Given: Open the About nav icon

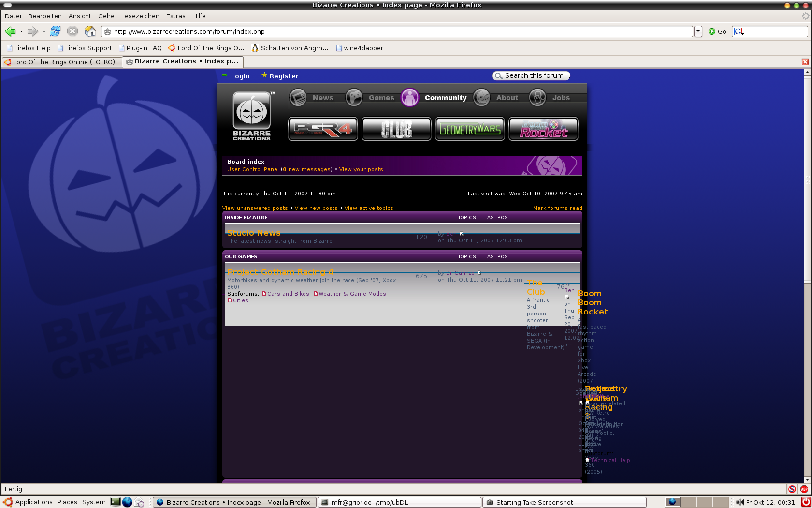Looking at the screenshot, I should tap(481, 97).
